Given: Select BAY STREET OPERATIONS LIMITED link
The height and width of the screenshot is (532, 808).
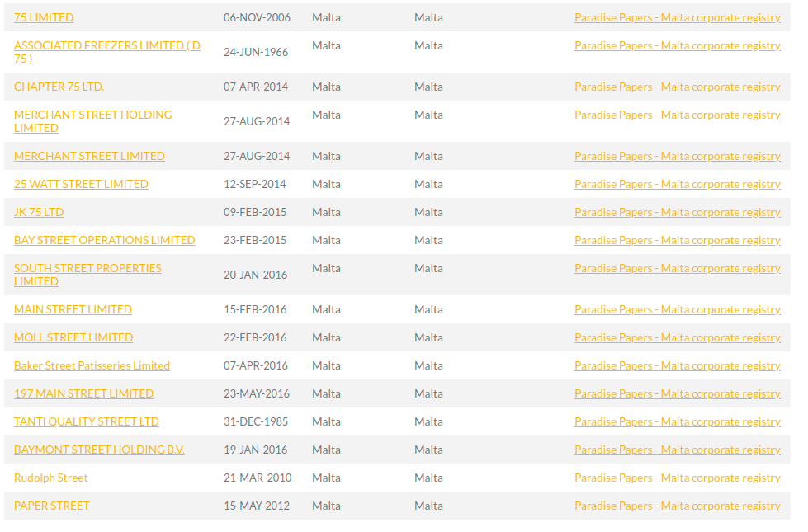Looking at the screenshot, I should click(105, 240).
